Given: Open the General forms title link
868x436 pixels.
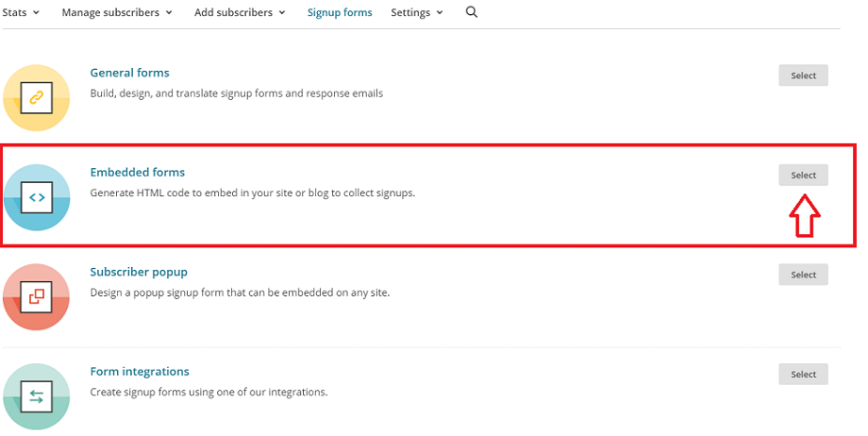Looking at the screenshot, I should tap(129, 73).
